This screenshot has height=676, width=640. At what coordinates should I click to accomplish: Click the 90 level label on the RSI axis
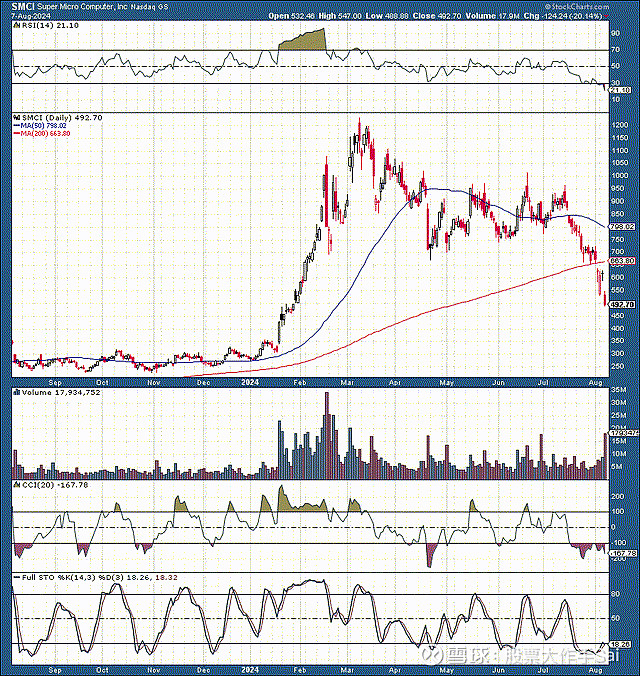[x=615, y=33]
